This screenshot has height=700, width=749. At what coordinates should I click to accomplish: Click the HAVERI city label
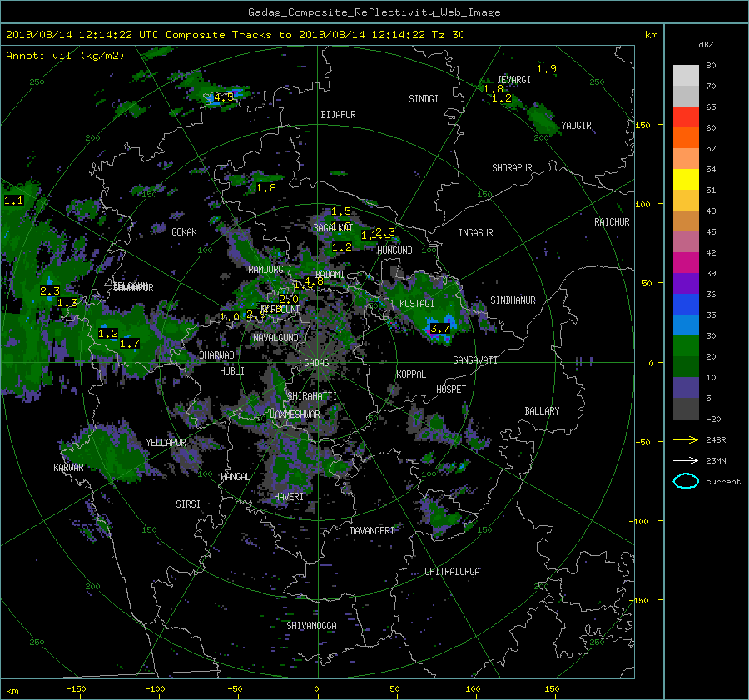tap(289, 497)
